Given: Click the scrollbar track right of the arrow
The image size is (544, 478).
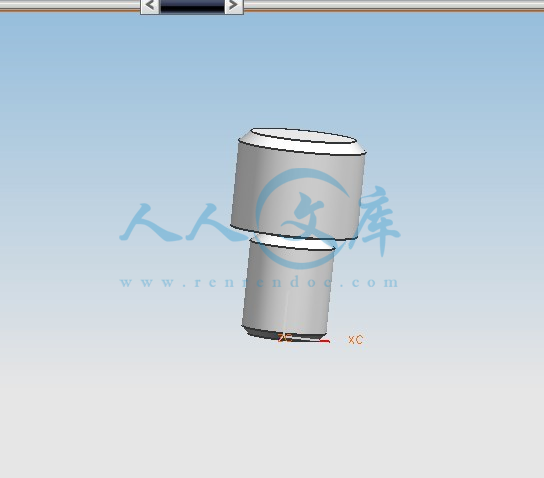Looking at the screenshot, I should (x=393, y=6).
